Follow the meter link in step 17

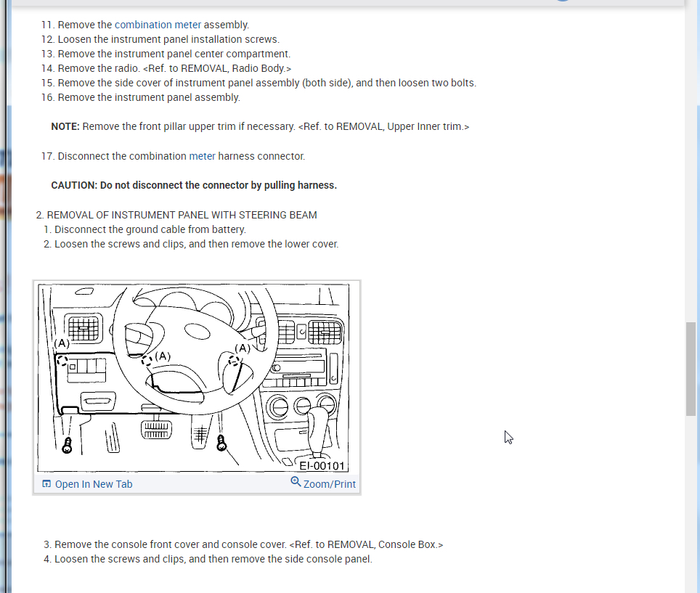203,156
